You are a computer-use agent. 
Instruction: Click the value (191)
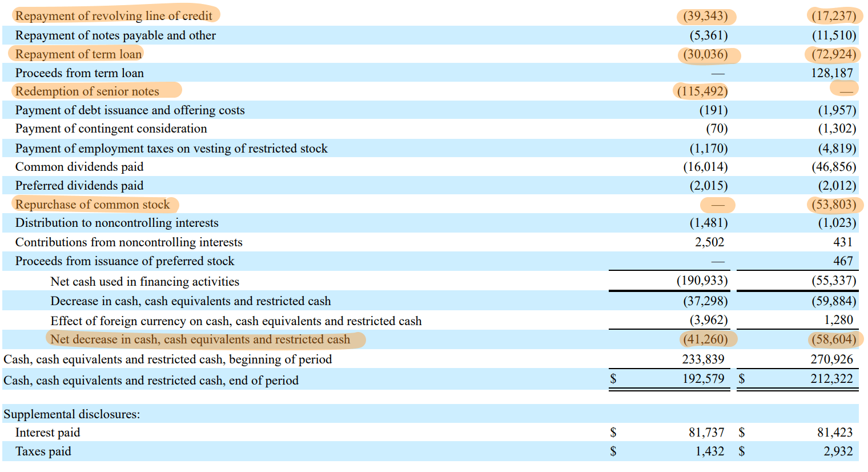713,110
